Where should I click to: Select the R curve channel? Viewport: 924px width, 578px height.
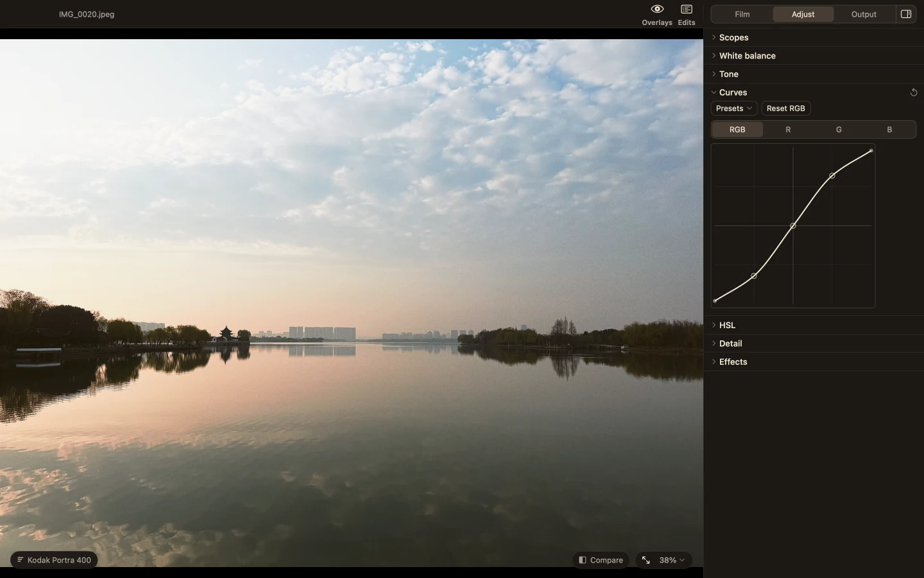coord(788,130)
